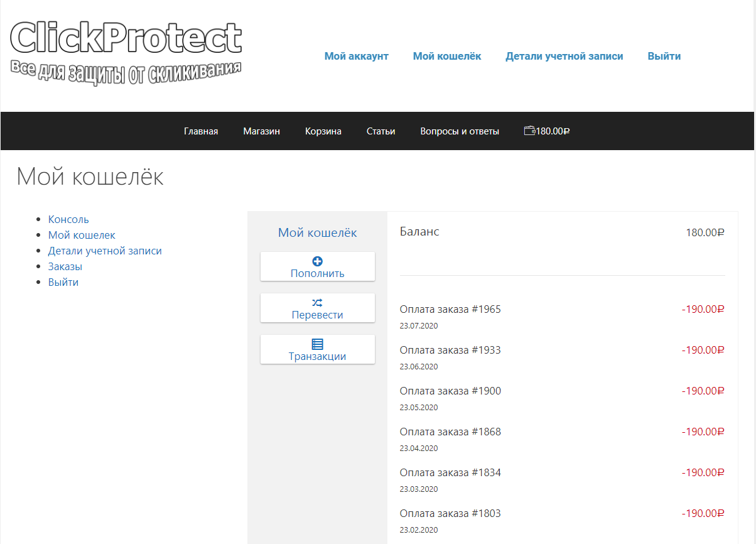Click the Оплата заказа #1965 entry
The image size is (756, 544).
(450, 309)
